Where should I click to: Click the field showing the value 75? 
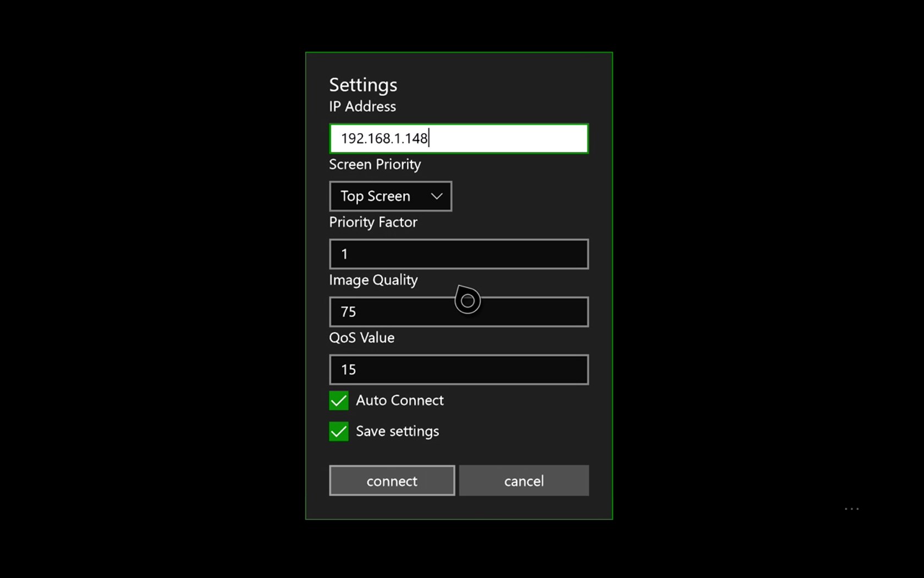point(458,312)
